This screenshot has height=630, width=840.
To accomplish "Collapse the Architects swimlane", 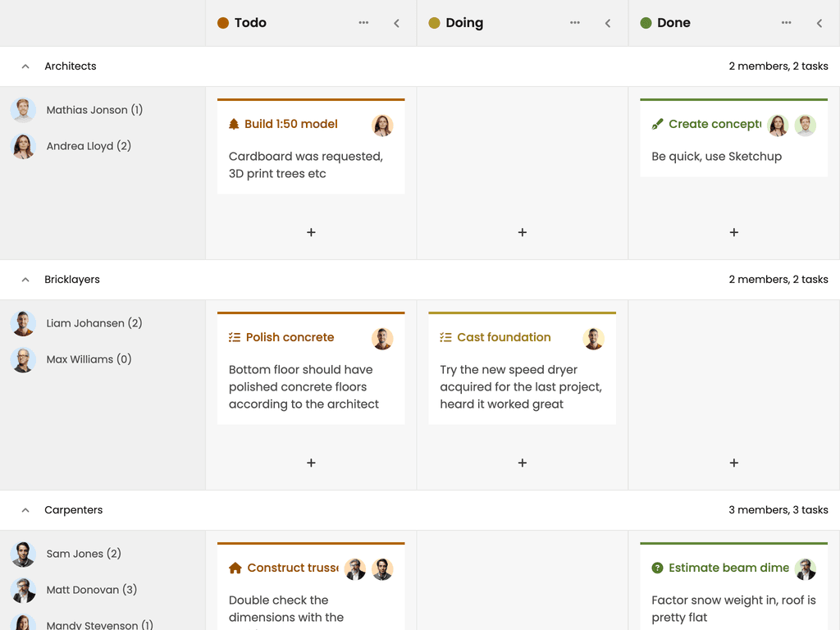I will pyautogui.click(x=25, y=66).
